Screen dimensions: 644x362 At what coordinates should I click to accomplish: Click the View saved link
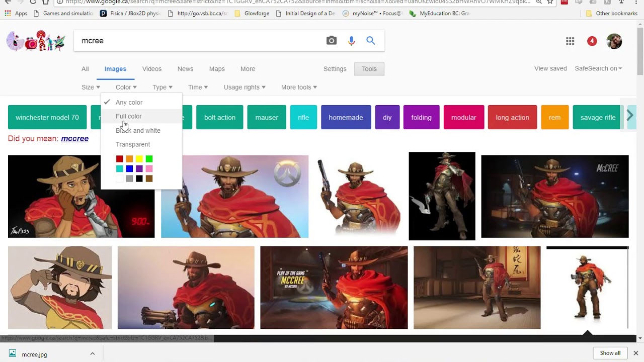point(550,68)
